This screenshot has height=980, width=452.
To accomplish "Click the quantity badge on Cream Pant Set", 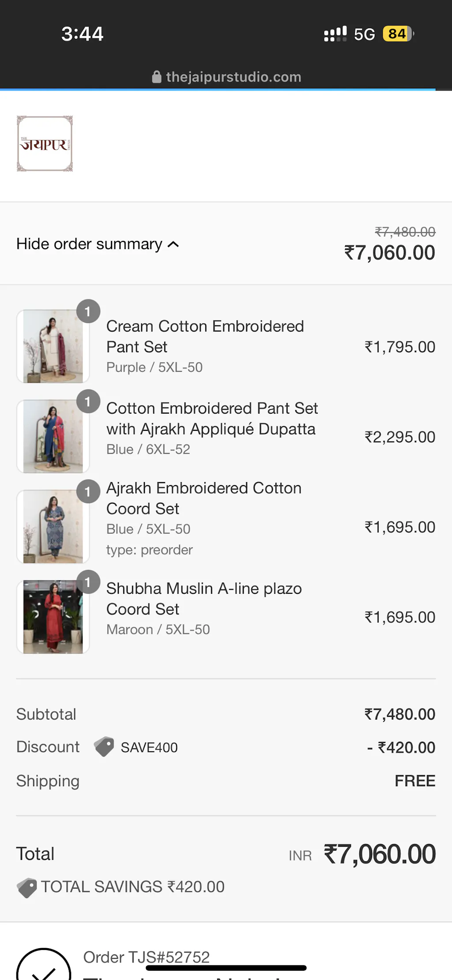I will 88,311.
